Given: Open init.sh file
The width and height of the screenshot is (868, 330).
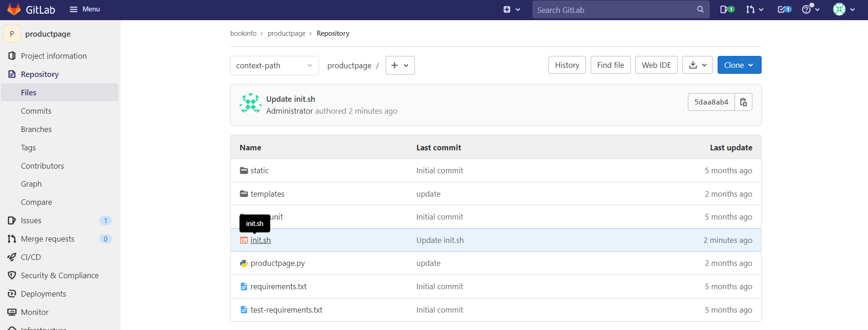Looking at the screenshot, I should coord(260,240).
